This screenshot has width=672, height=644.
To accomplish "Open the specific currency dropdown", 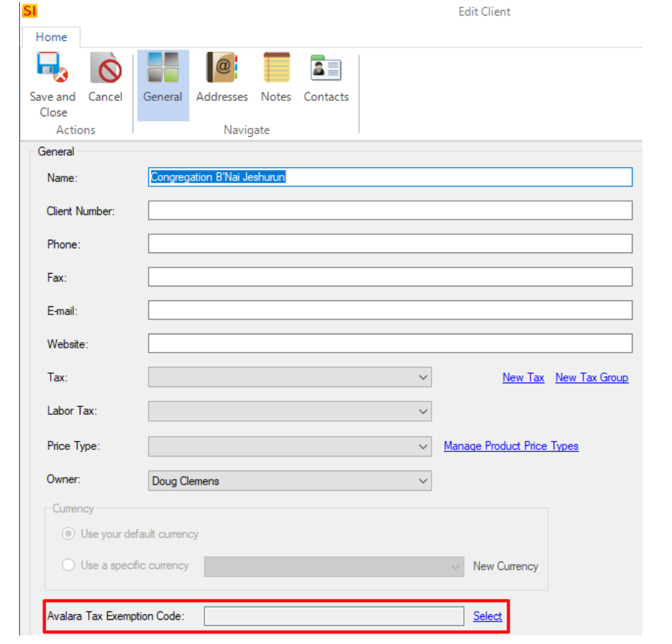I will (x=334, y=566).
